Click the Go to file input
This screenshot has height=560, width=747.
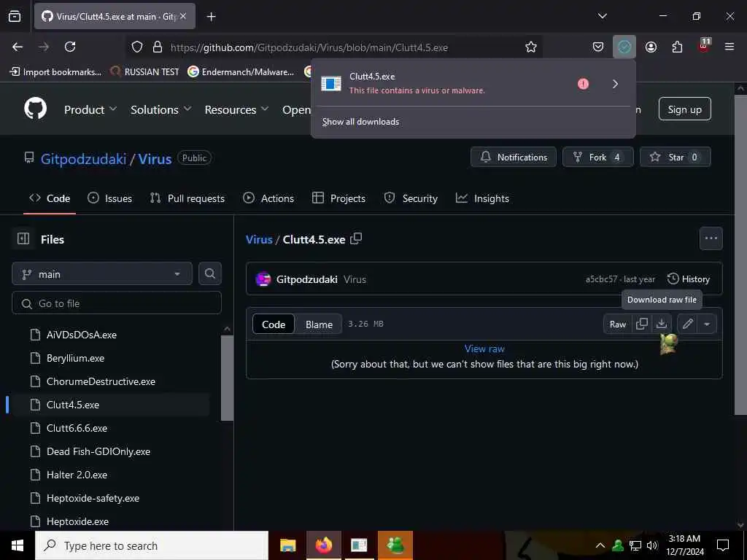pos(117,303)
